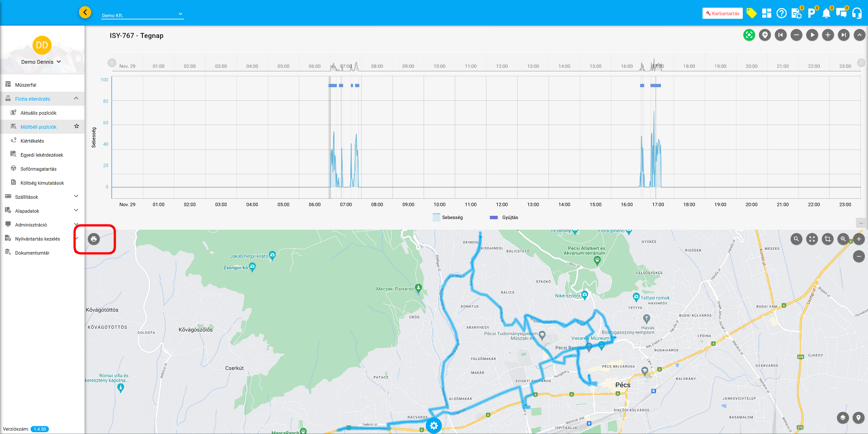Click the Karbantartás button

[x=722, y=13]
